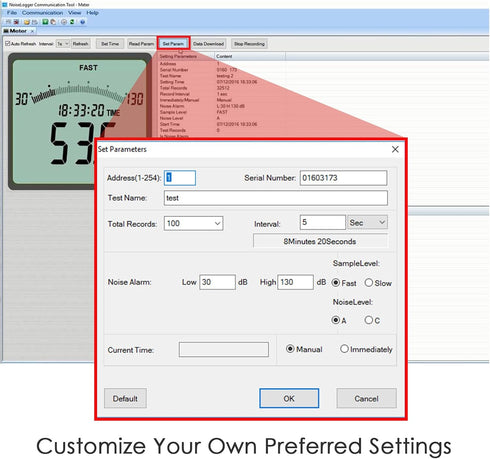Select Immediately start mode
Image resolution: width=490 pixels, height=459 pixels.
click(366, 349)
